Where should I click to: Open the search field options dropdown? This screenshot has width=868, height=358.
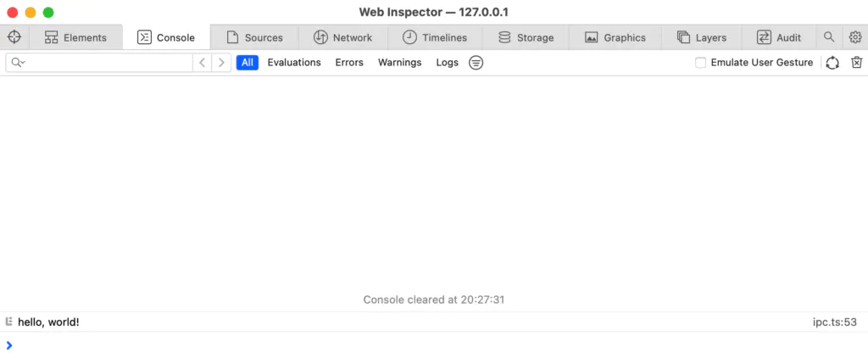19,63
